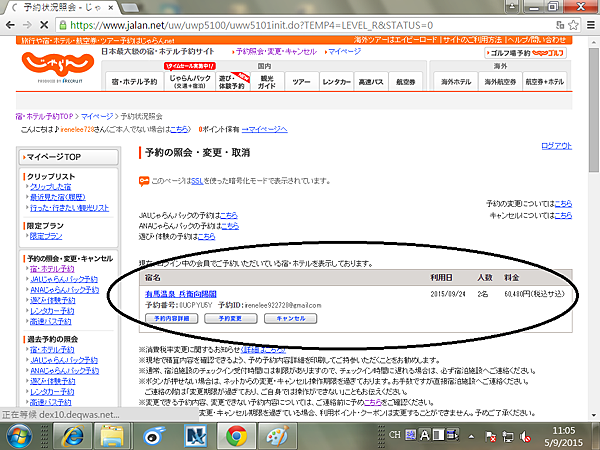Image resolution: width=600 pixels, height=450 pixels.
Task: Show hidden tray icons arrow
Action: tap(471, 436)
